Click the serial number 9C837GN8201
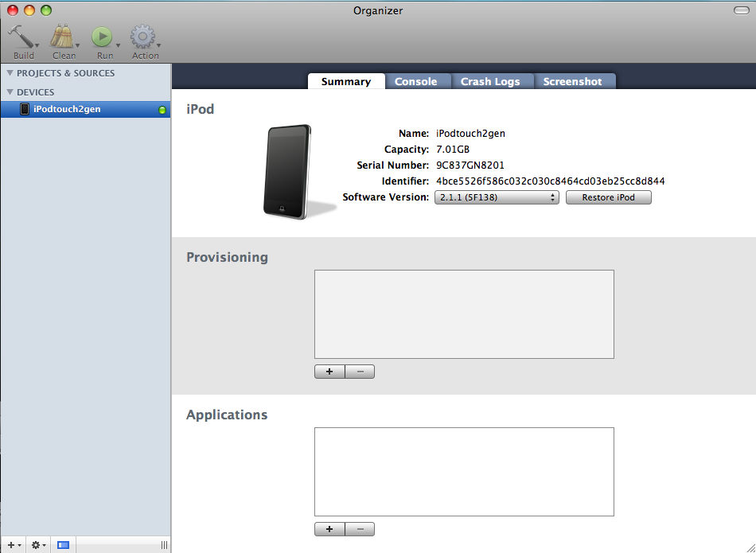This screenshot has width=756, height=553. coord(470,166)
